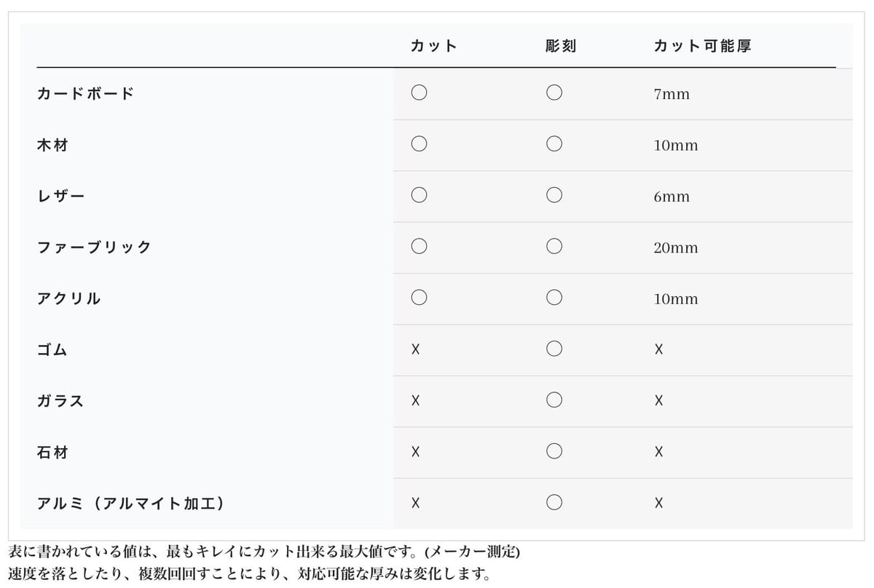Image resolution: width=874 pixels, height=588 pixels.
Task: Click the 20mm thickness for ファーブリック
Action: click(676, 247)
